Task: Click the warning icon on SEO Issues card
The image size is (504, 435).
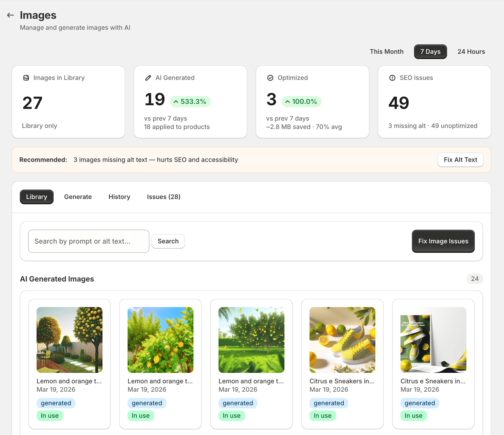Action: (x=392, y=78)
